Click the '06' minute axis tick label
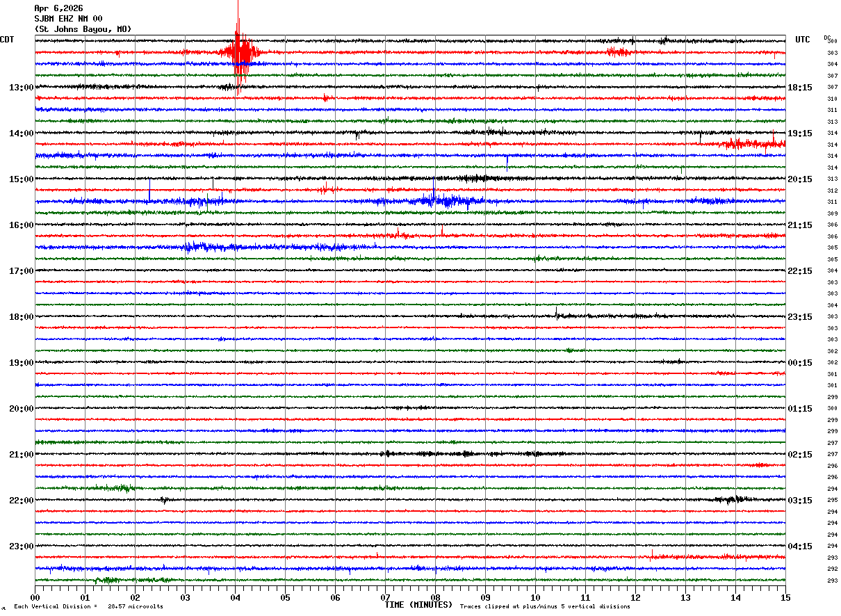 point(335,597)
